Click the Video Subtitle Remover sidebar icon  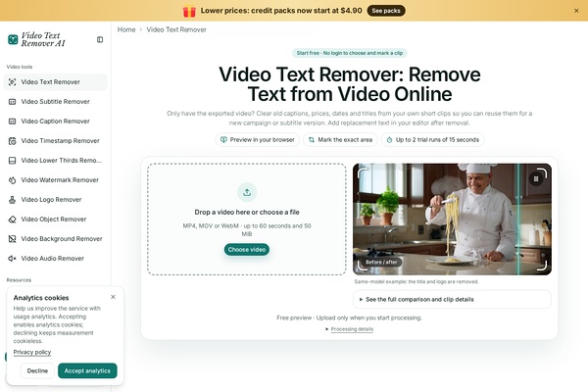13,102
